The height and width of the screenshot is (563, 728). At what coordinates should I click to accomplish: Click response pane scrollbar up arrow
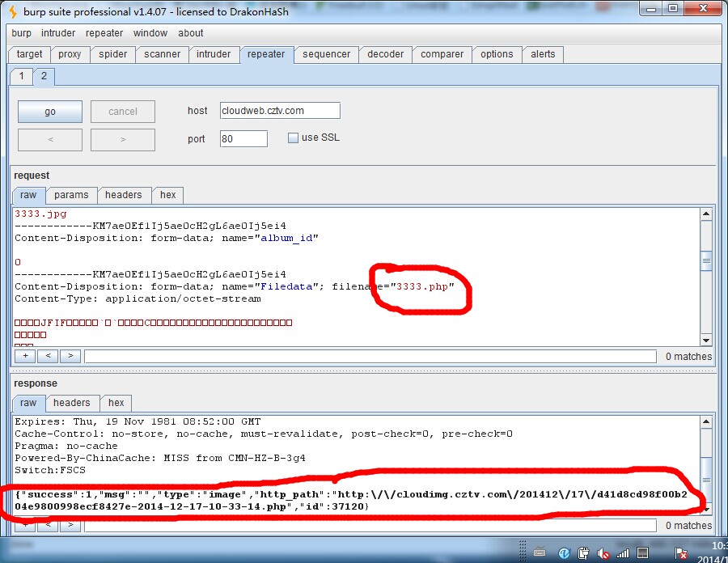tap(706, 422)
